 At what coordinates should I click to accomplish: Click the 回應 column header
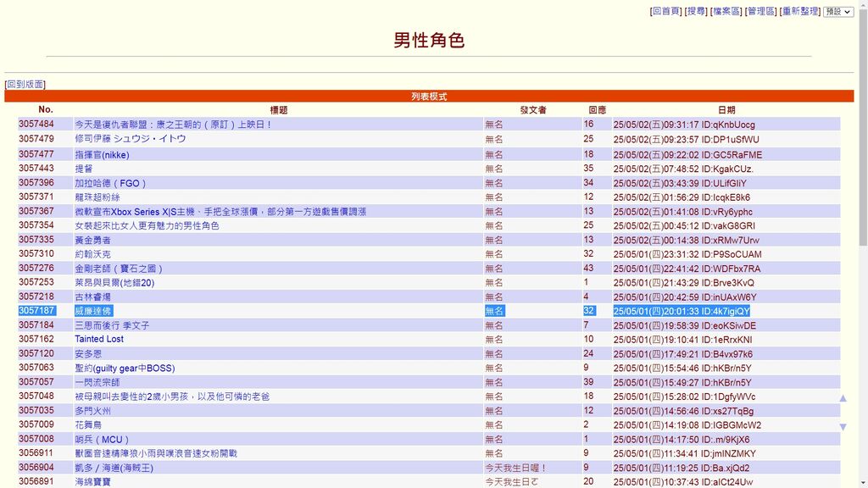[x=598, y=110]
